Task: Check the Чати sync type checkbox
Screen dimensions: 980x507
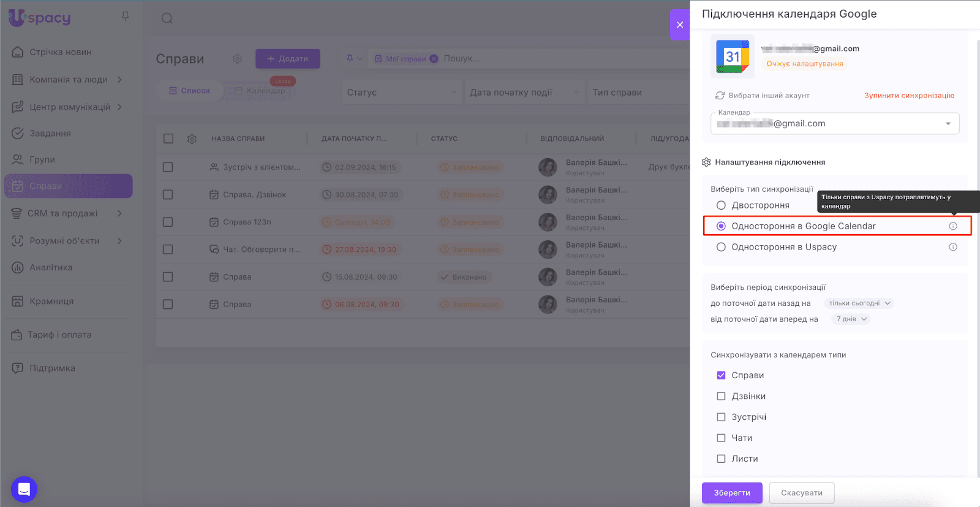Action: pos(721,438)
